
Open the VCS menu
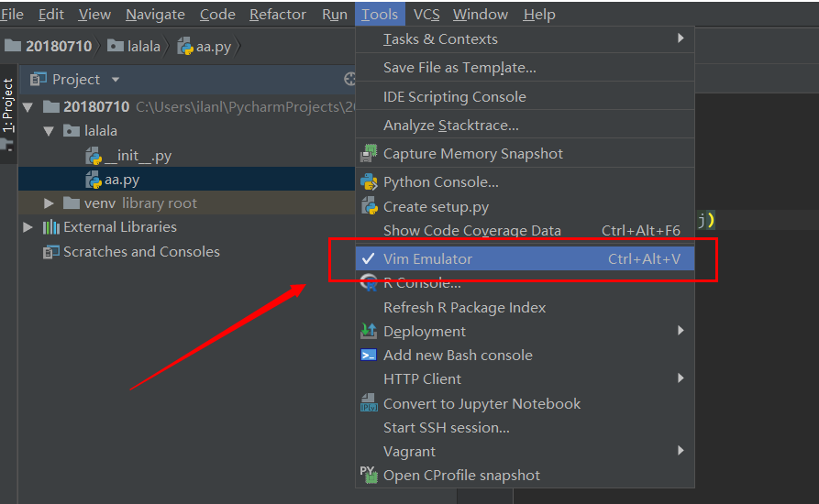pos(426,14)
